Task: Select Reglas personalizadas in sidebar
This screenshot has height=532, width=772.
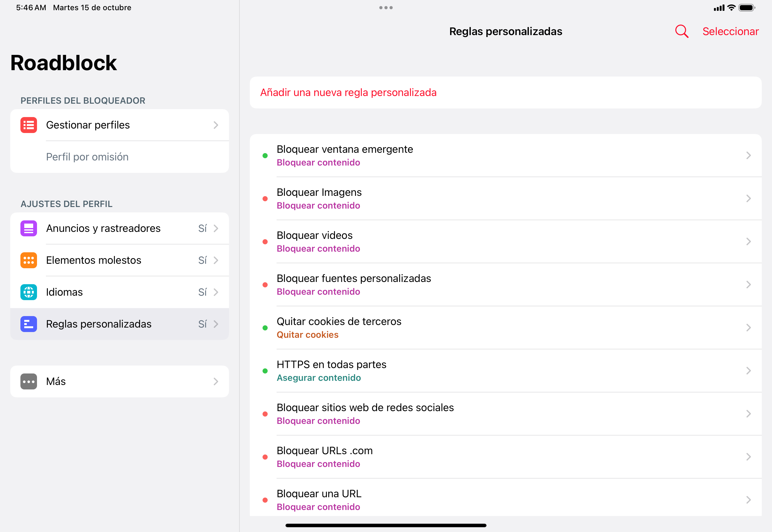Action: (119, 324)
